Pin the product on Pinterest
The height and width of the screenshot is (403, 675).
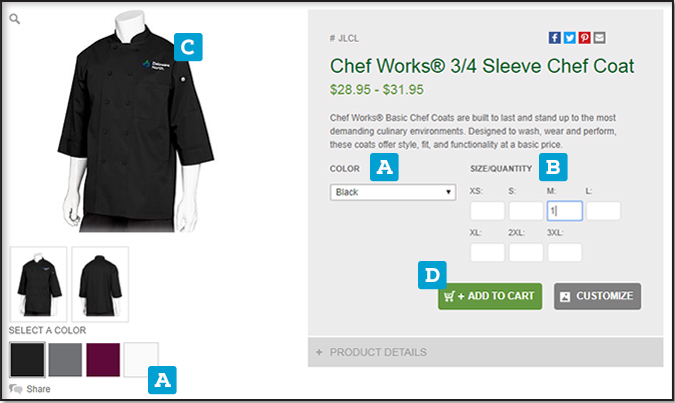585,38
